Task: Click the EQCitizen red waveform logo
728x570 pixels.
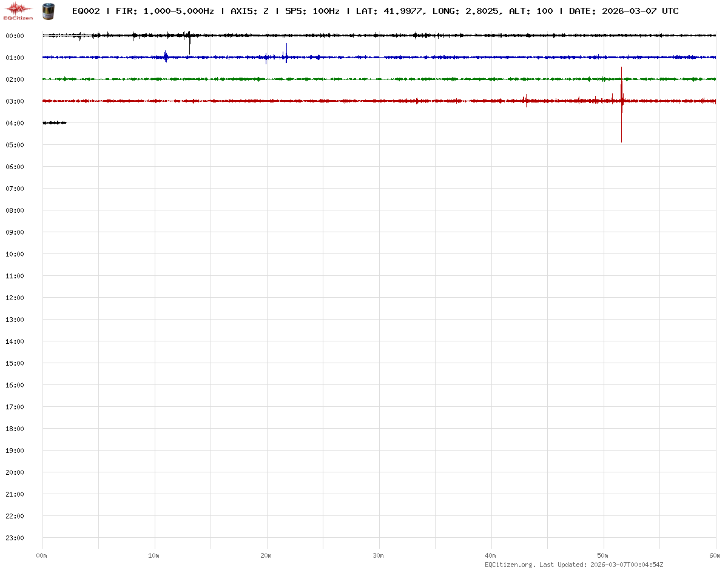Action: pyautogui.click(x=18, y=10)
